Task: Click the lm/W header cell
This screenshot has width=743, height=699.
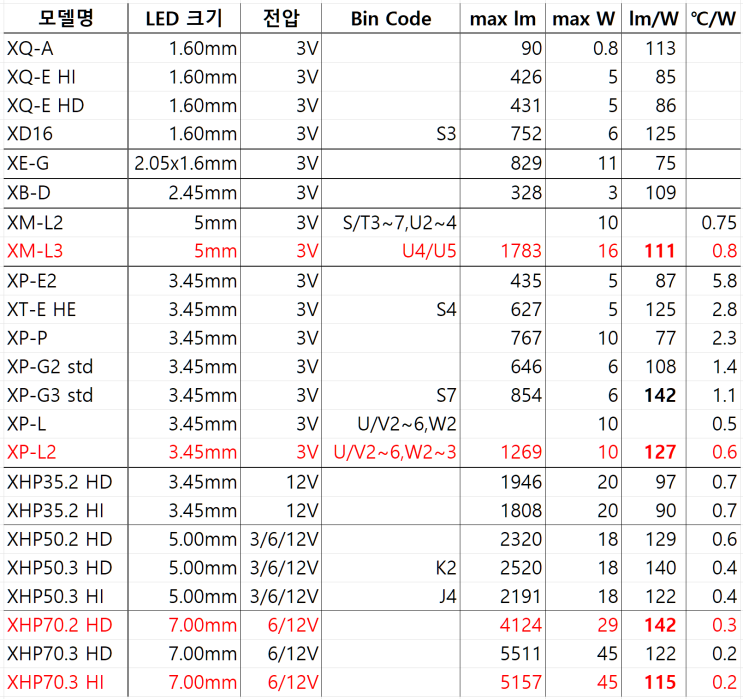Action: pos(653,19)
